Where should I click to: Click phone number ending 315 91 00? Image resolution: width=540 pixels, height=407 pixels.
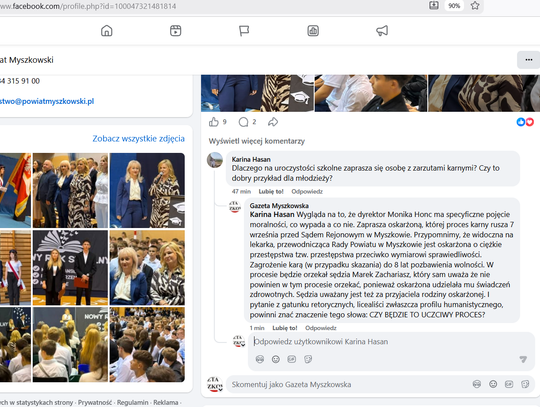point(20,81)
